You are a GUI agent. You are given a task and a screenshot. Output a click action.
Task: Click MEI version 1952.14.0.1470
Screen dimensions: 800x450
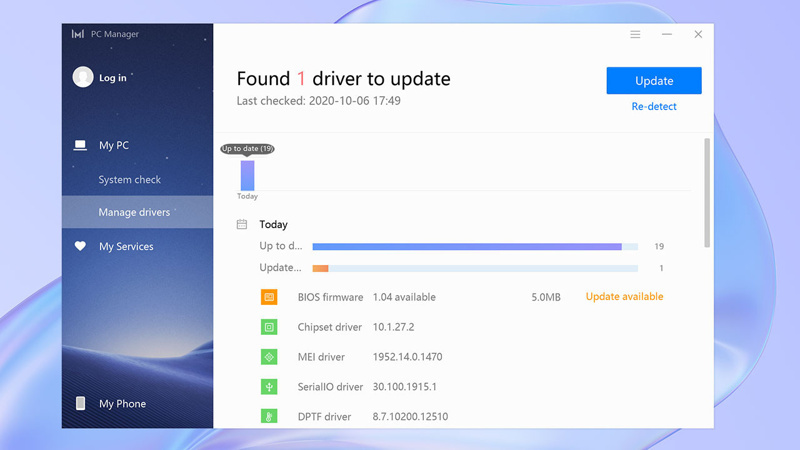click(x=407, y=357)
